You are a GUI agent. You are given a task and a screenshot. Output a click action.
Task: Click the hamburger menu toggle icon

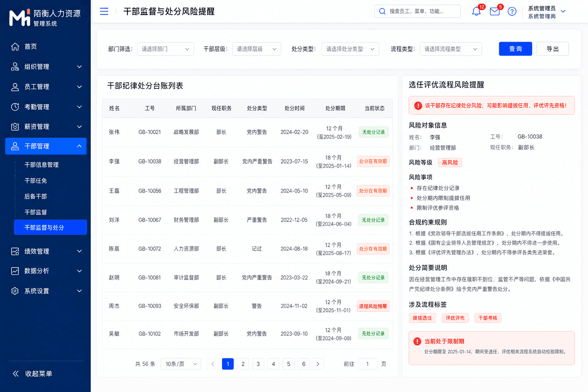click(104, 11)
